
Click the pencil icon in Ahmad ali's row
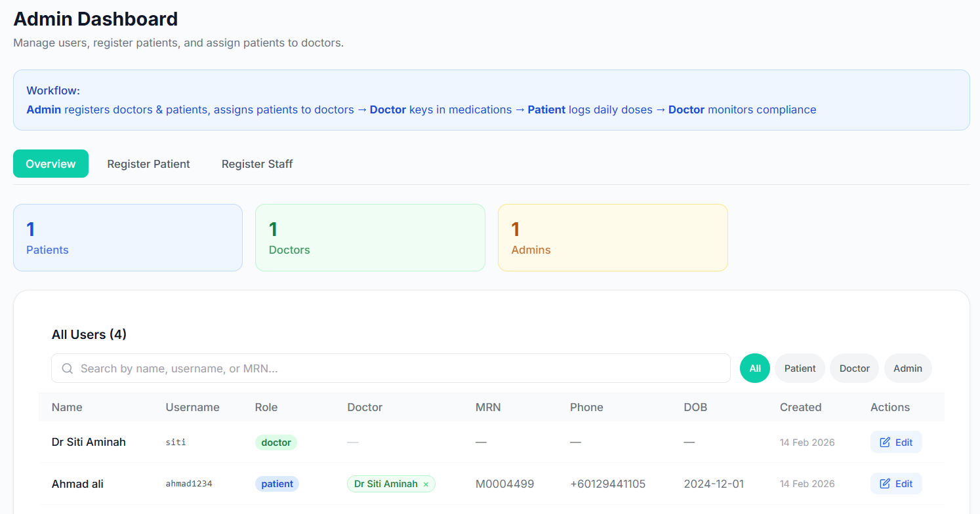point(885,484)
